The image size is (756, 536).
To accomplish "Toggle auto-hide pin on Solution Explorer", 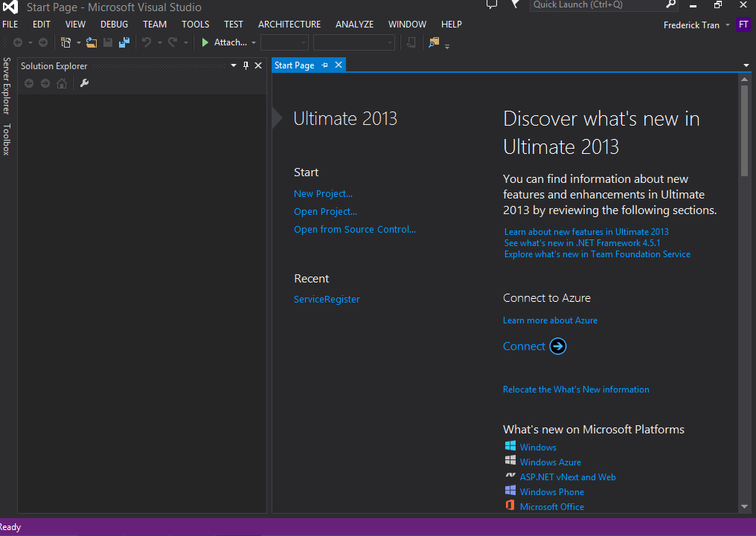I will (x=246, y=65).
